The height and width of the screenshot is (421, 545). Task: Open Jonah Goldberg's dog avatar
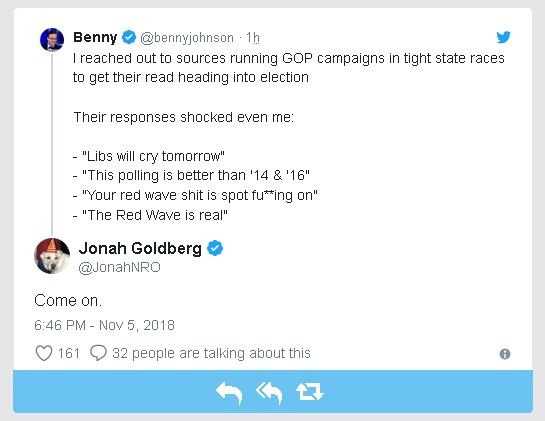pyautogui.click(x=52, y=256)
